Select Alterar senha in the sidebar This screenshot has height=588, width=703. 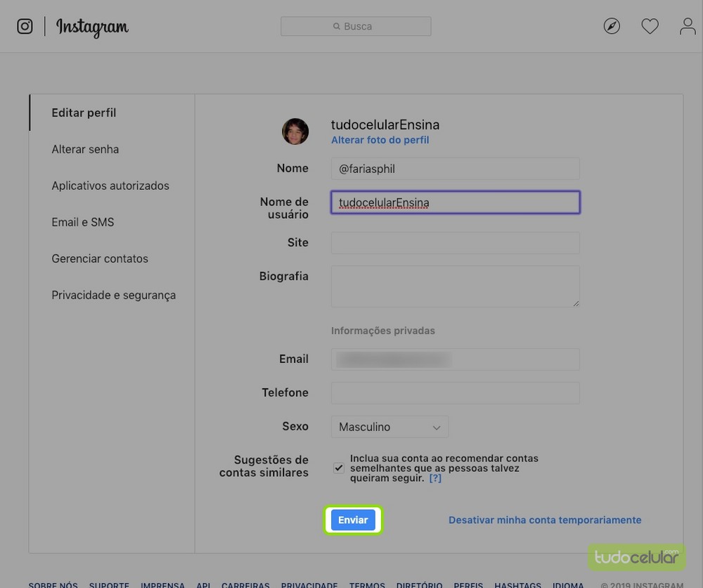(x=85, y=149)
